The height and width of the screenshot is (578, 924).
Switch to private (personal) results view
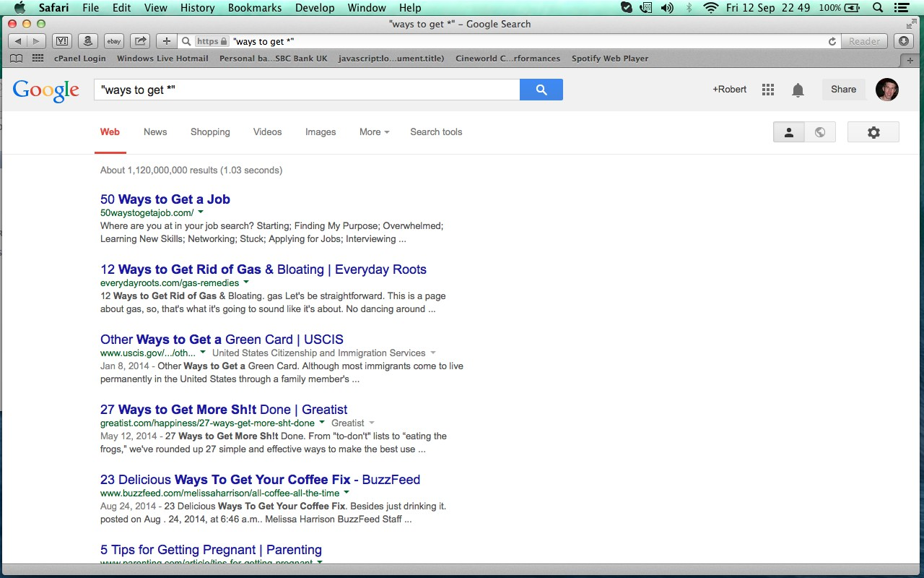(789, 132)
